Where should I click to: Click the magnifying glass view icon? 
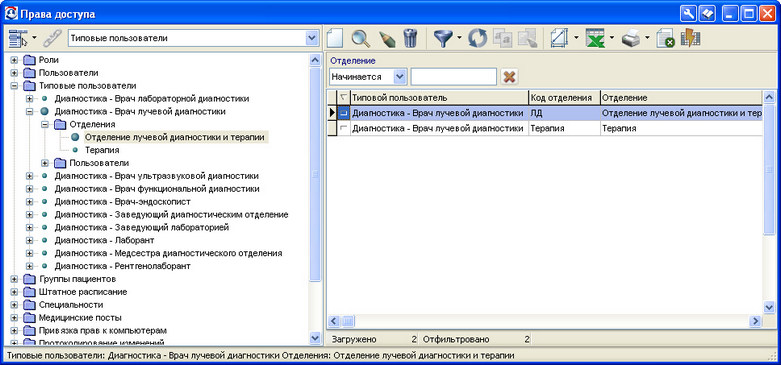coord(361,38)
